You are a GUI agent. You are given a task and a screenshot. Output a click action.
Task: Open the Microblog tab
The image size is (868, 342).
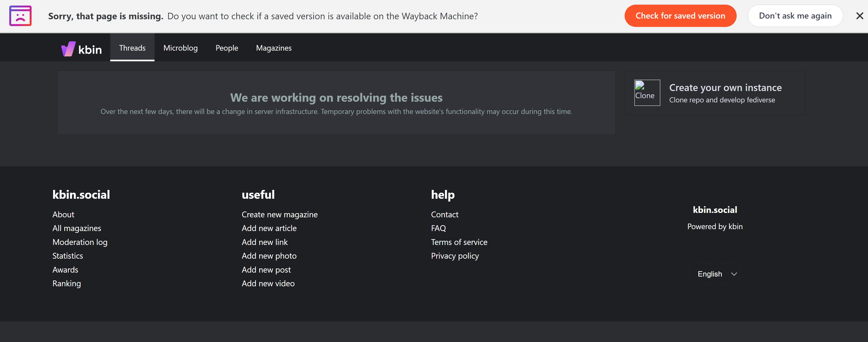pos(180,48)
